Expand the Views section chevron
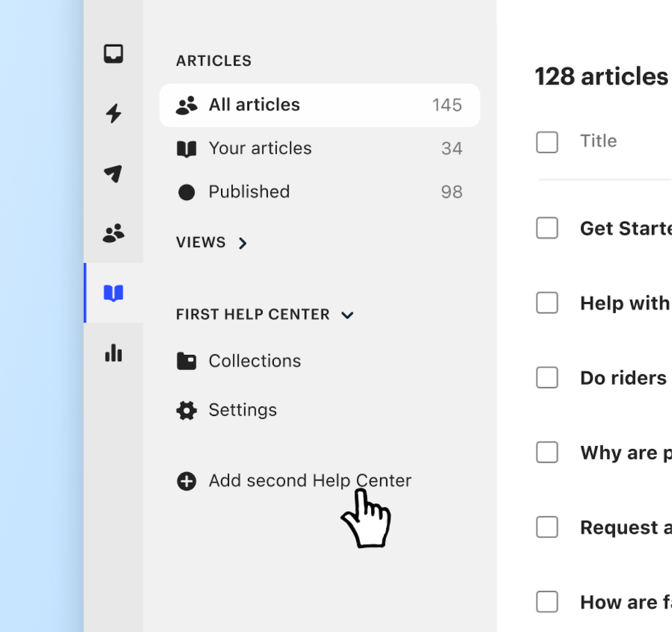 (242, 243)
